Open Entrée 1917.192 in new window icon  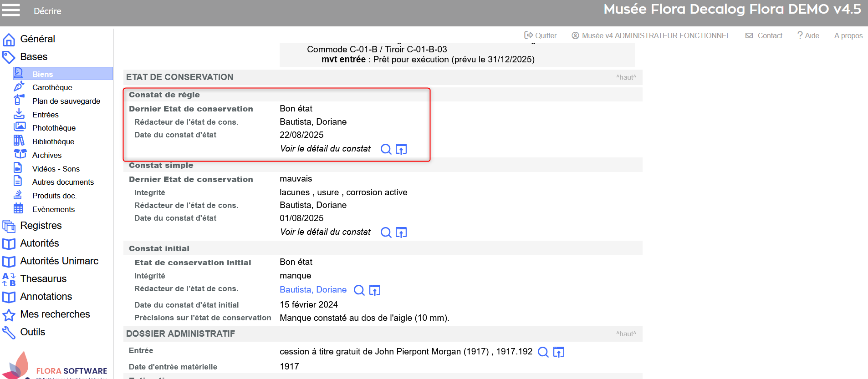click(x=559, y=352)
